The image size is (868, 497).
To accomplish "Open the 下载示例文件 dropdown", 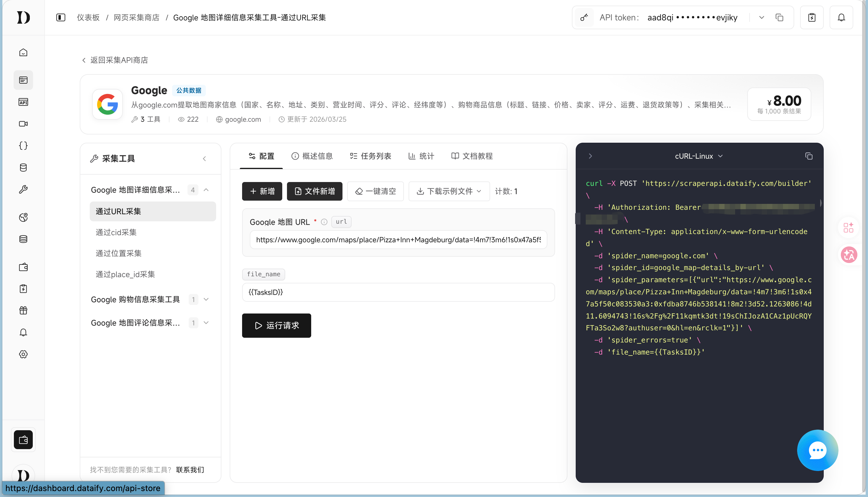I will click(x=449, y=191).
